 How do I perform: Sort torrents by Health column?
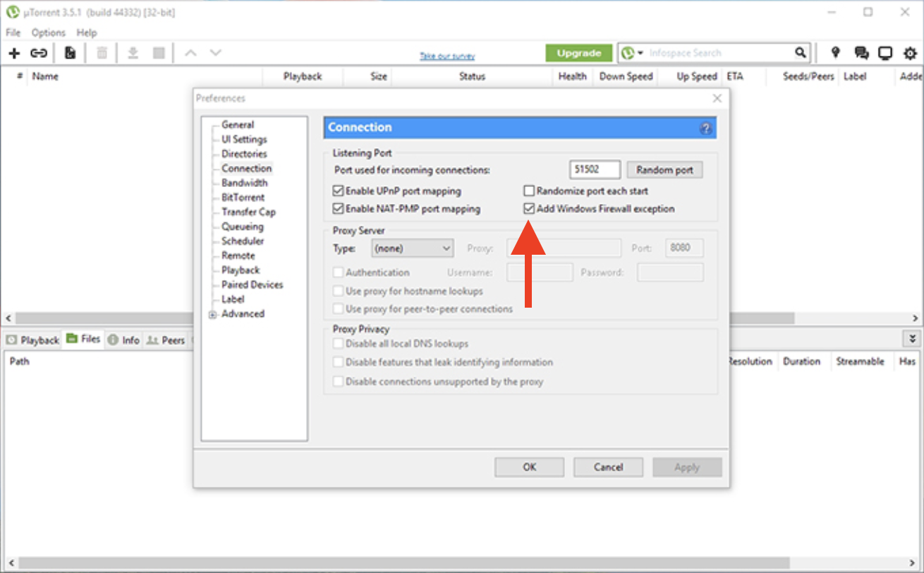click(x=572, y=76)
